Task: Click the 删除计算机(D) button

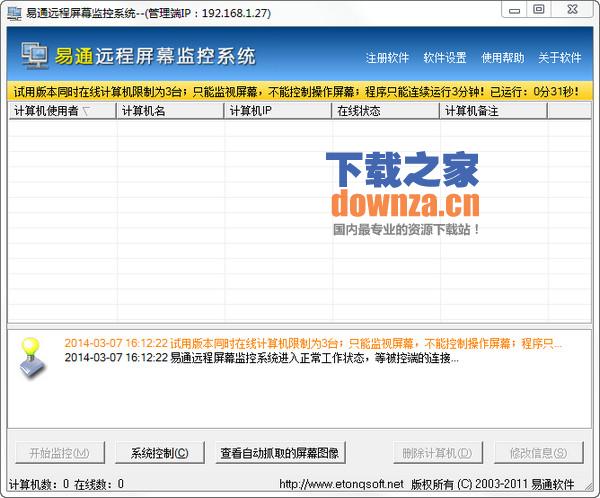Action: (437, 453)
